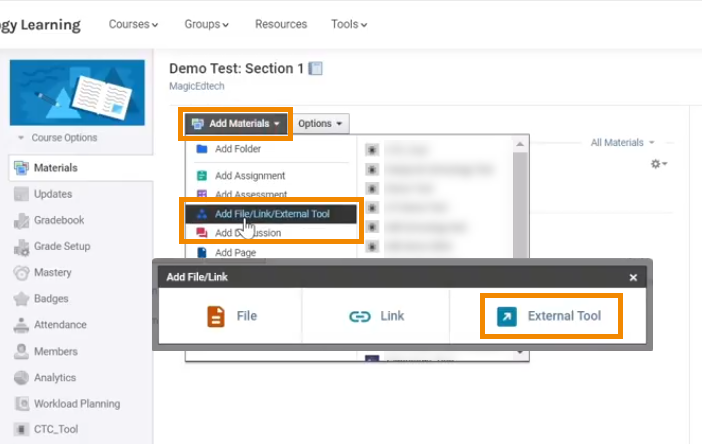Click the course banner thumbnail image
This screenshot has height=444, width=702.
pos(77,92)
